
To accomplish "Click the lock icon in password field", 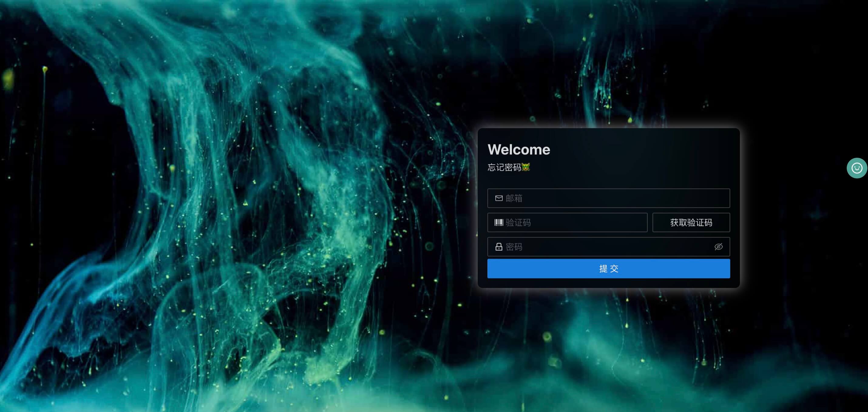I will (x=499, y=247).
